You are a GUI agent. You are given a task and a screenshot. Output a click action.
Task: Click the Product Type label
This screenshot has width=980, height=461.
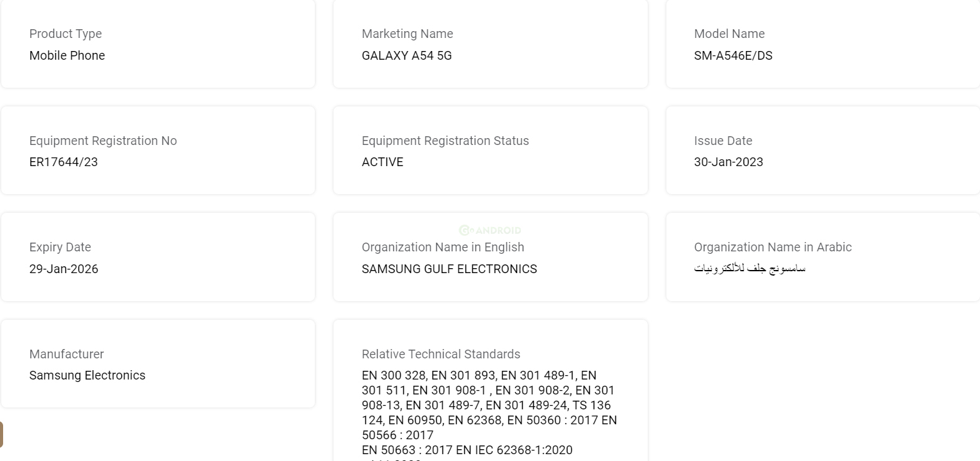click(x=65, y=34)
